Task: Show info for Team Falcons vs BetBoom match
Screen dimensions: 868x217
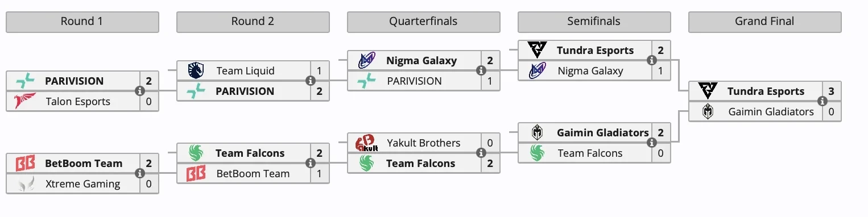Action: (x=310, y=163)
